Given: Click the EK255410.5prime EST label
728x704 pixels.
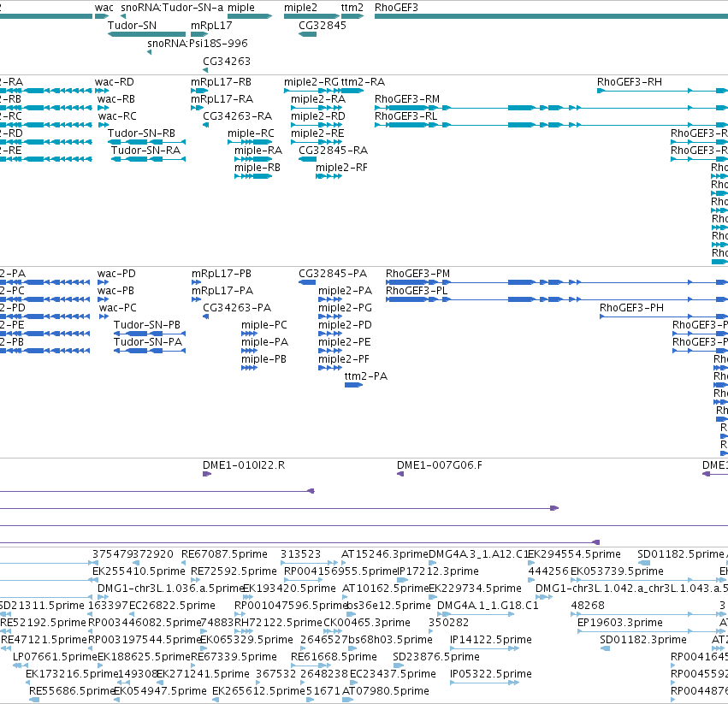Looking at the screenshot, I should (139, 571).
